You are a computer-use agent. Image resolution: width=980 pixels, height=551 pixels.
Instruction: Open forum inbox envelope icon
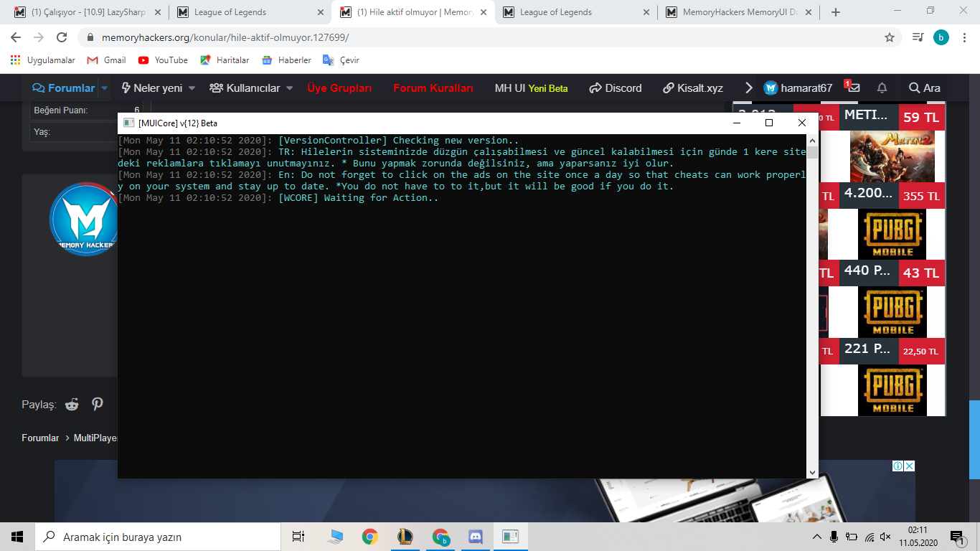(854, 88)
